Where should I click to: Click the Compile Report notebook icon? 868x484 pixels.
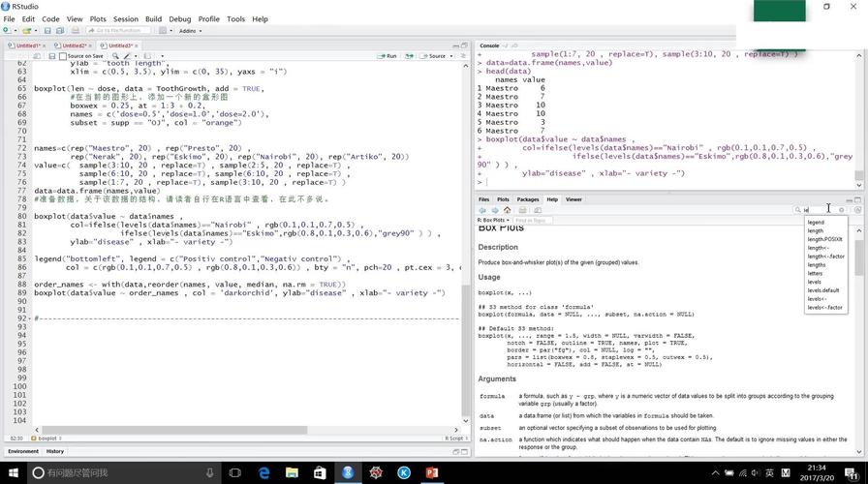[148, 56]
